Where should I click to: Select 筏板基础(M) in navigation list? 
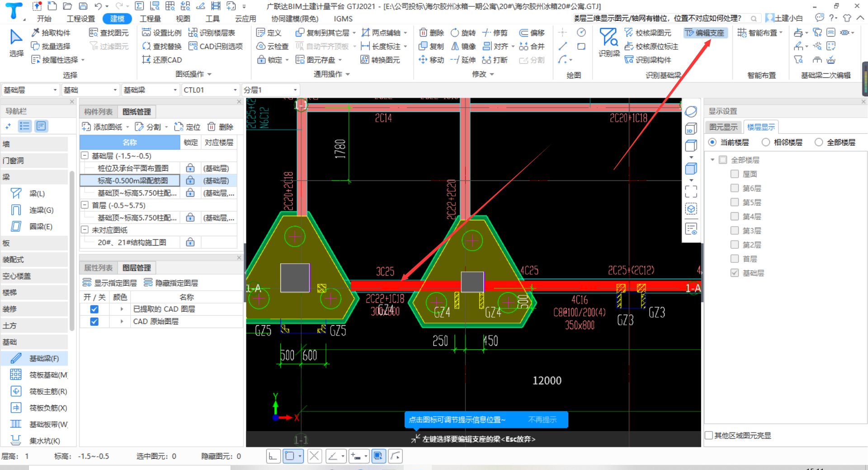[x=35, y=375]
